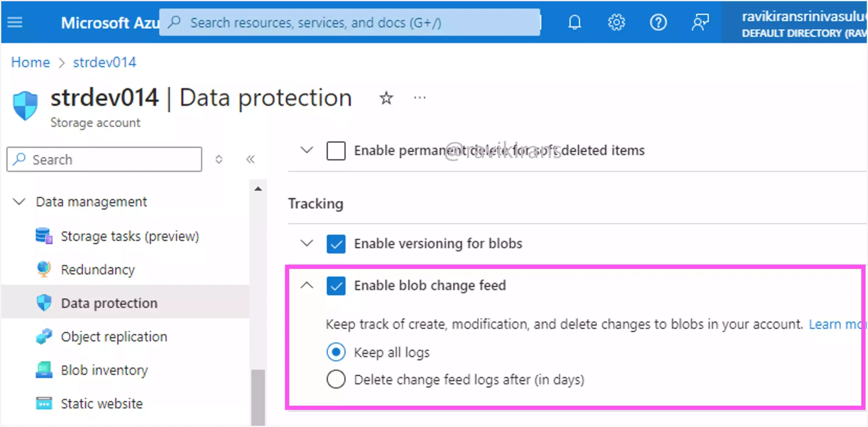Toggle Enable blob change feed checkbox
Image resolution: width=868 pixels, height=427 pixels.
pos(335,285)
